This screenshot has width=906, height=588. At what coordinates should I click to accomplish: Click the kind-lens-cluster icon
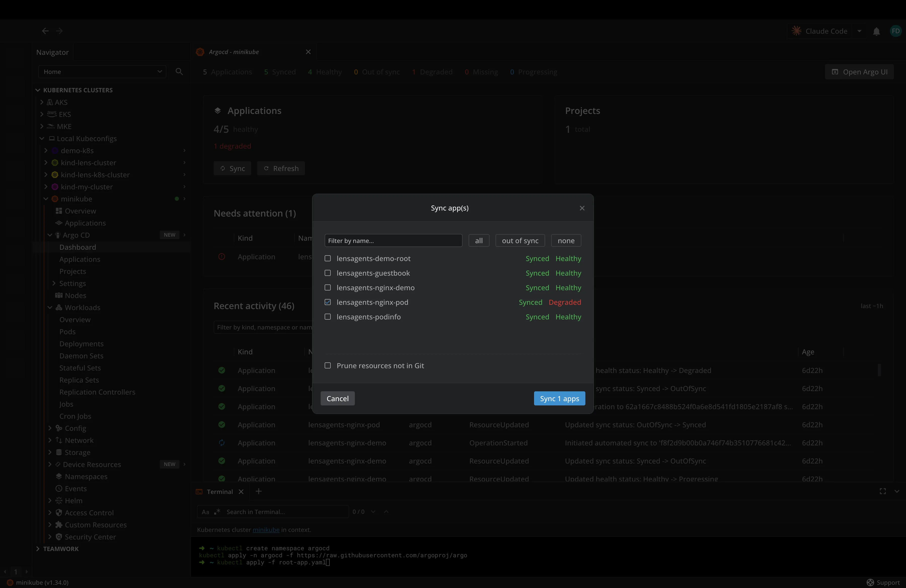pyautogui.click(x=55, y=162)
